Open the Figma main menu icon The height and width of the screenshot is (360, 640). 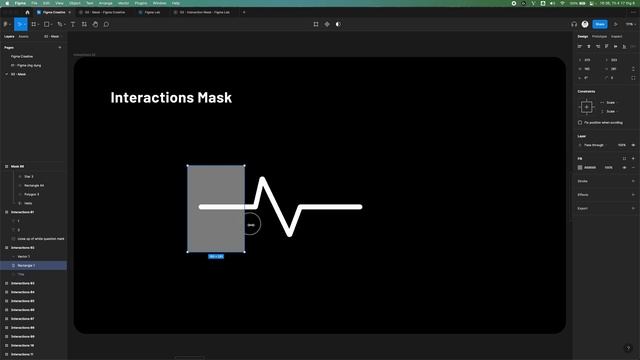coord(6,24)
